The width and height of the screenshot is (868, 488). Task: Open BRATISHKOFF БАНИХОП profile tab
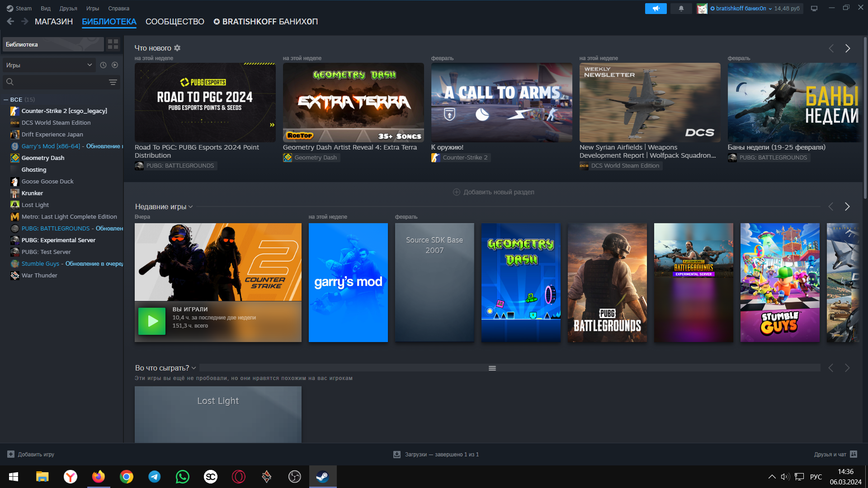pyautogui.click(x=266, y=22)
